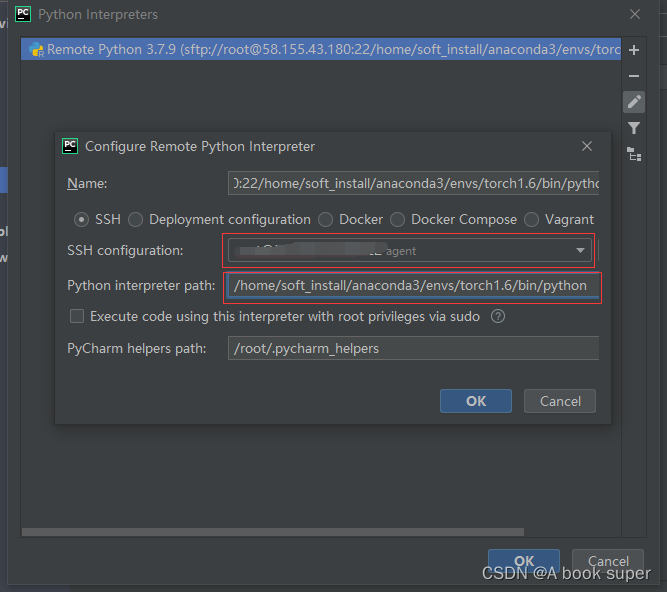Enable execute code with root privileges checkbox
The height and width of the screenshot is (592, 667).
[x=77, y=316]
